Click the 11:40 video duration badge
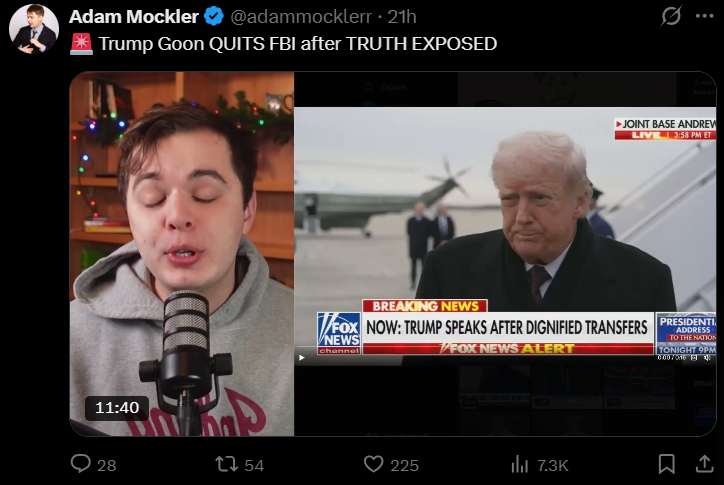 click(x=117, y=408)
